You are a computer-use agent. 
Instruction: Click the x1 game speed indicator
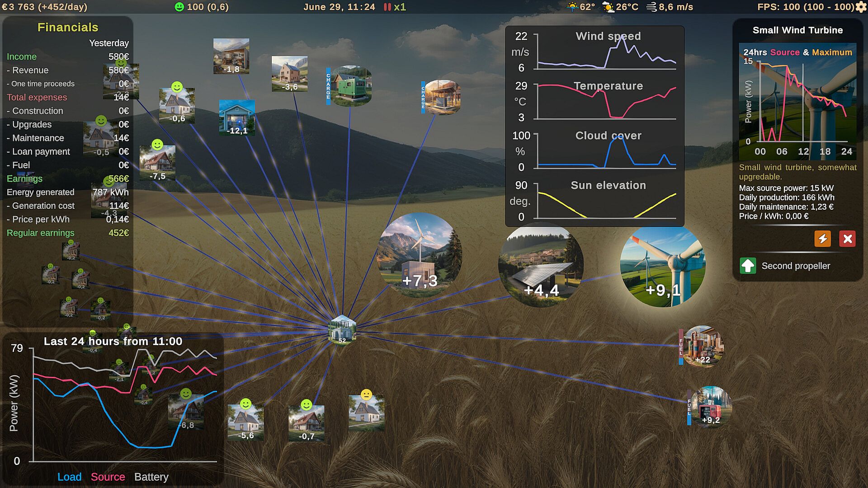[x=400, y=7]
